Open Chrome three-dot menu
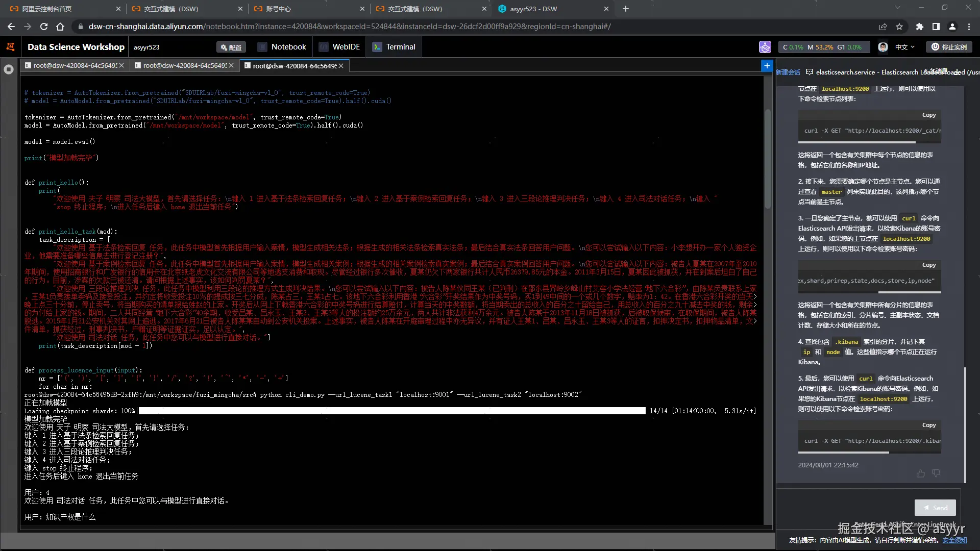Screen dimensions: 980x551 coord(969,27)
